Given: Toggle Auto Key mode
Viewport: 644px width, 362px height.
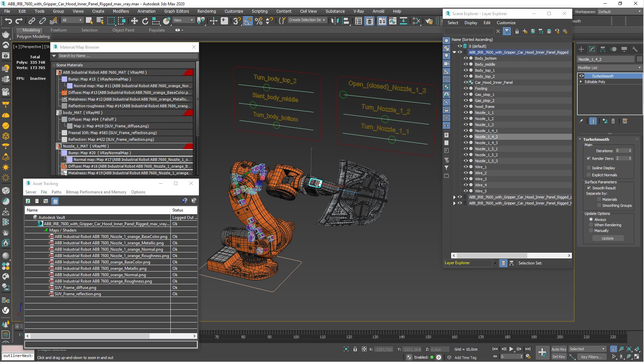Looking at the screenshot, I should pyautogui.click(x=558, y=349).
